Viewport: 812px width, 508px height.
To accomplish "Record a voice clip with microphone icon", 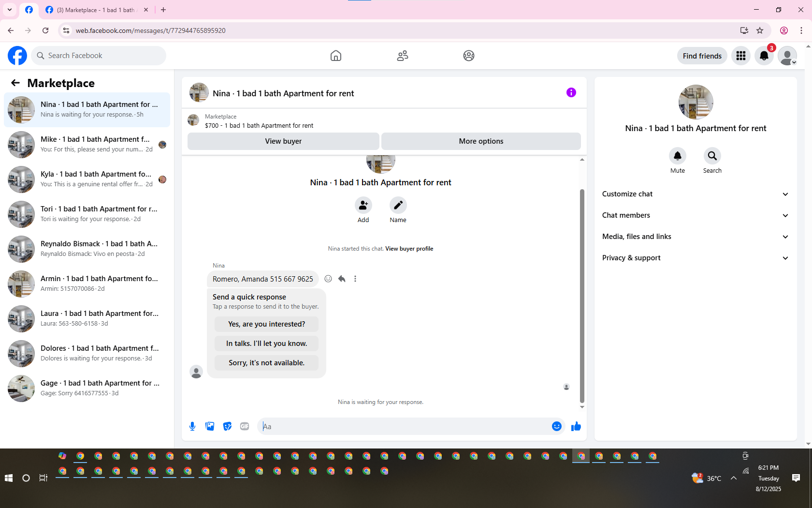I will (x=192, y=426).
